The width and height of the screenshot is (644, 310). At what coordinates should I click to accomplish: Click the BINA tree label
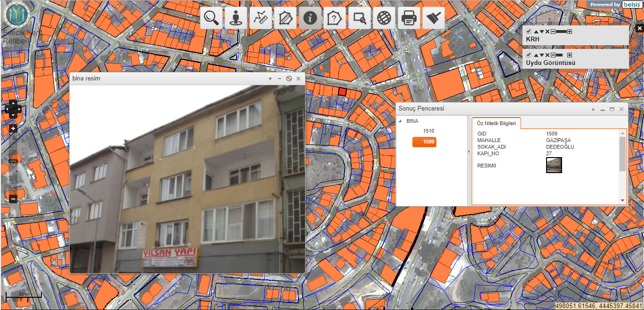click(412, 121)
